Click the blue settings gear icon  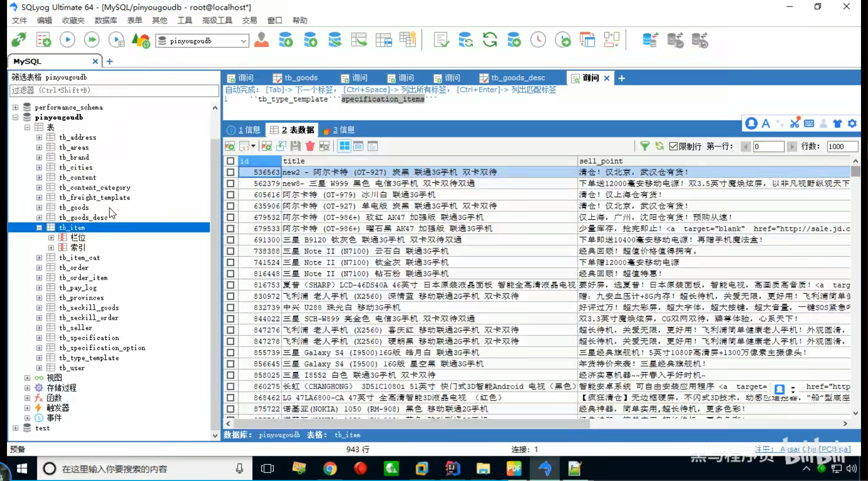coord(852,123)
